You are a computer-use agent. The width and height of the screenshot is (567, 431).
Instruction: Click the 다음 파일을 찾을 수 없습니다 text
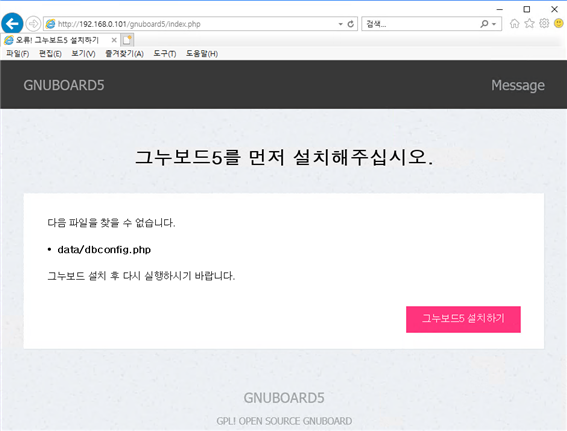point(111,223)
